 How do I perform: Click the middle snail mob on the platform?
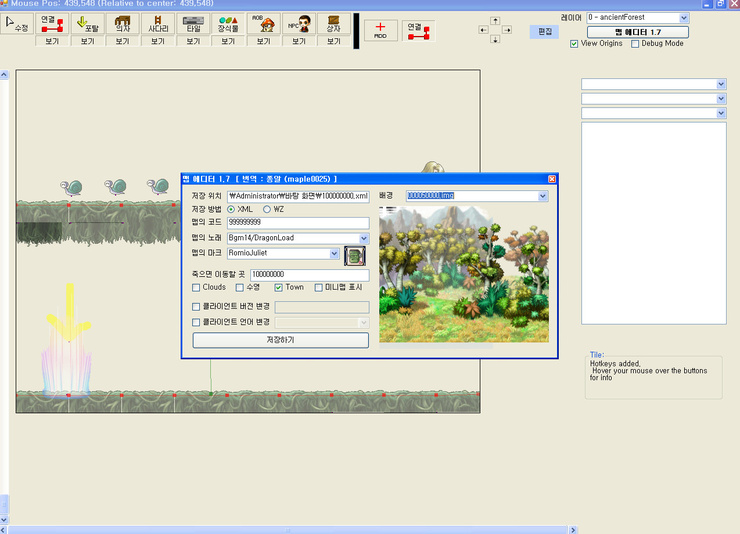116,187
